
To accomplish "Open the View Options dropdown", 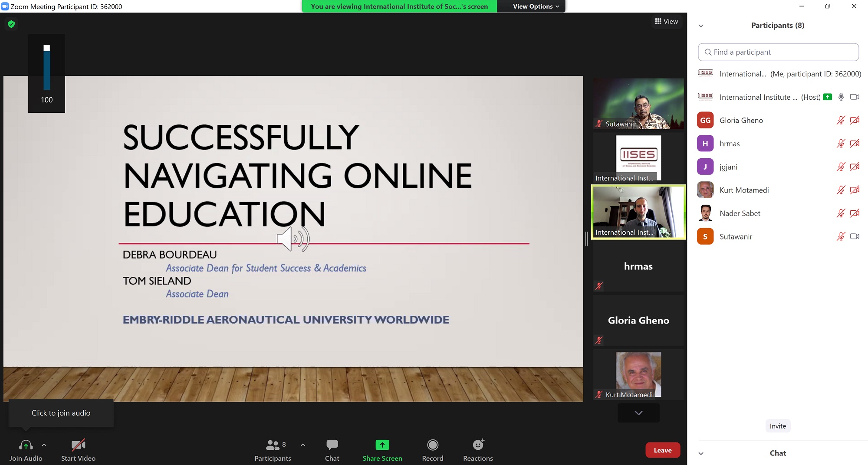I will click(536, 7).
